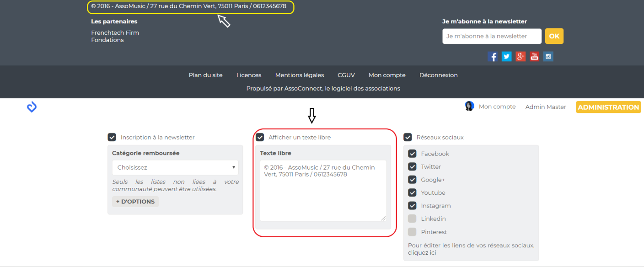Click Déconnexion in the footer
The image size is (644, 267).
[439, 75]
